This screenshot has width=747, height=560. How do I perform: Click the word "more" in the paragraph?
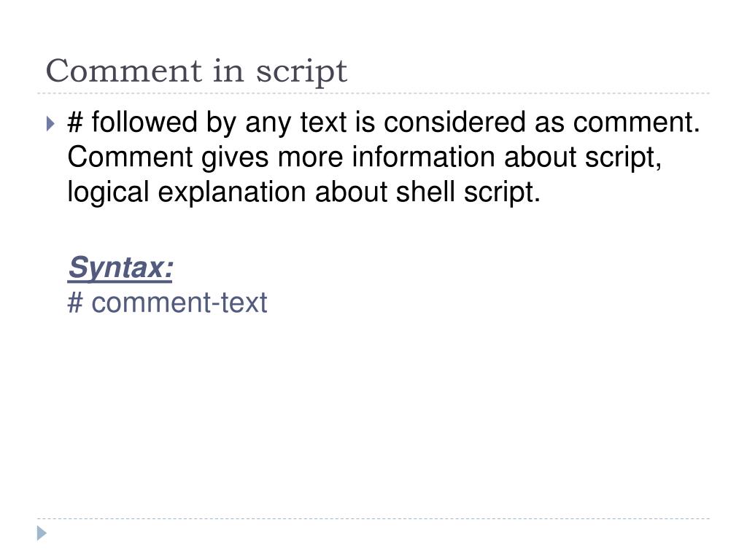tap(310, 157)
